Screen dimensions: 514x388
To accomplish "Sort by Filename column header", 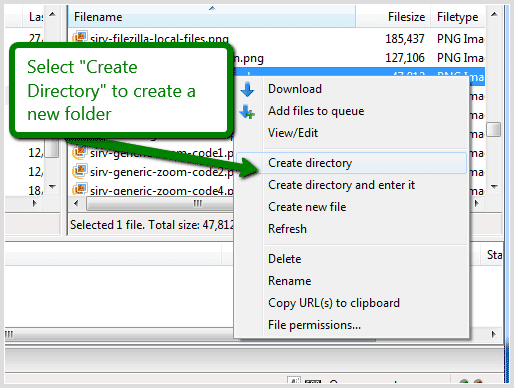I will [x=212, y=17].
